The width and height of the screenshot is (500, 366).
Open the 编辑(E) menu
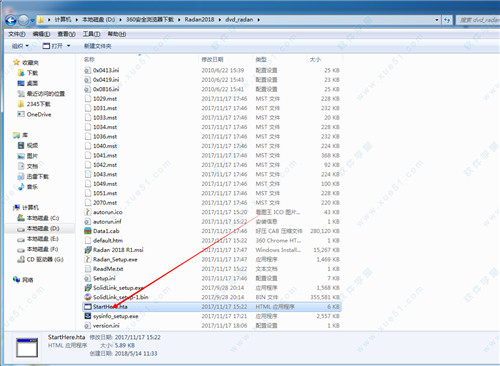(41, 34)
